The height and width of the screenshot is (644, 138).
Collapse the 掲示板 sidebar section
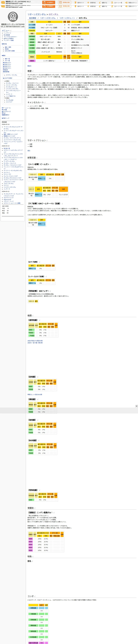(5, 44)
